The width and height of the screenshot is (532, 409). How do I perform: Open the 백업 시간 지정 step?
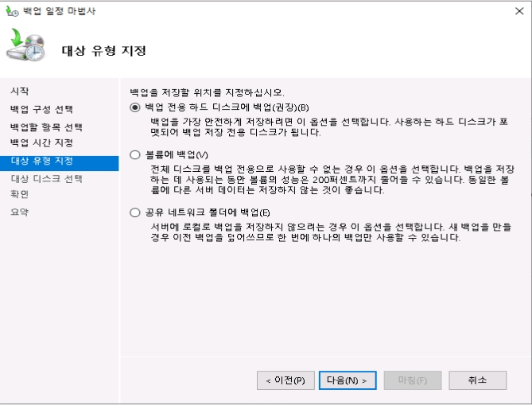41,143
